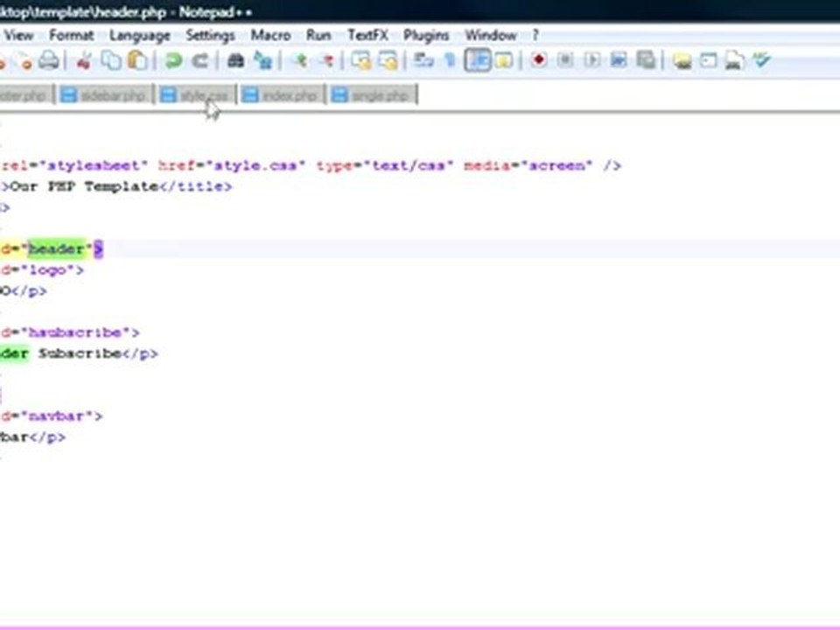Image resolution: width=840 pixels, height=630 pixels.
Task: Toggle the highlighted indent guide button
Action: (x=478, y=60)
